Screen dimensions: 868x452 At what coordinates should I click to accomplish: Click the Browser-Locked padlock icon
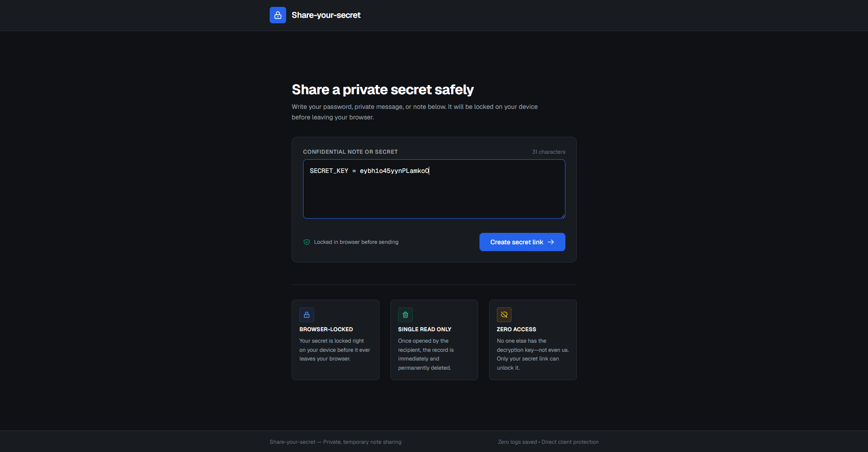click(x=307, y=315)
